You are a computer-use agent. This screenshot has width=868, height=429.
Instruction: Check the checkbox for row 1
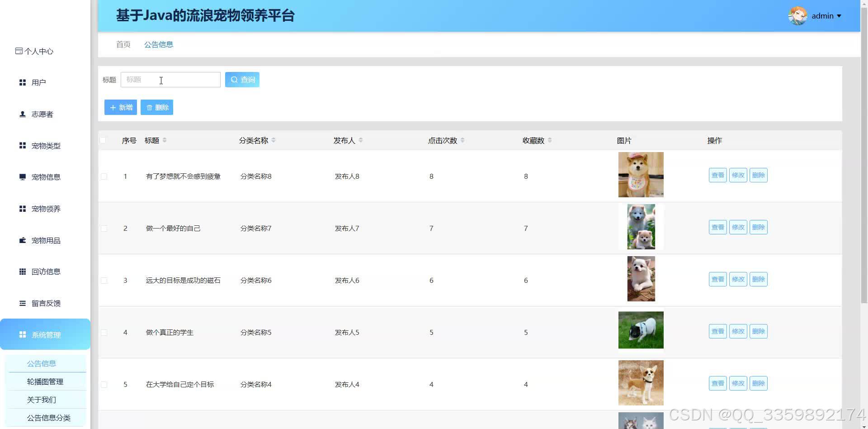click(x=104, y=176)
